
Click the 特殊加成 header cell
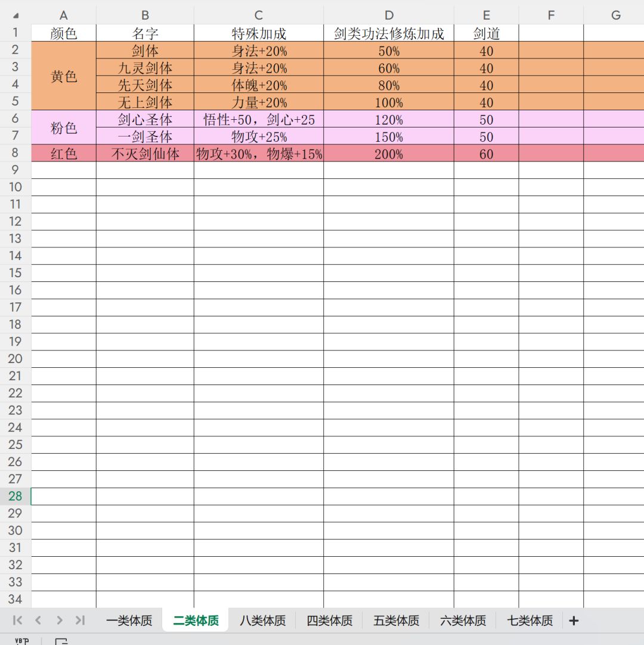click(258, 33)
